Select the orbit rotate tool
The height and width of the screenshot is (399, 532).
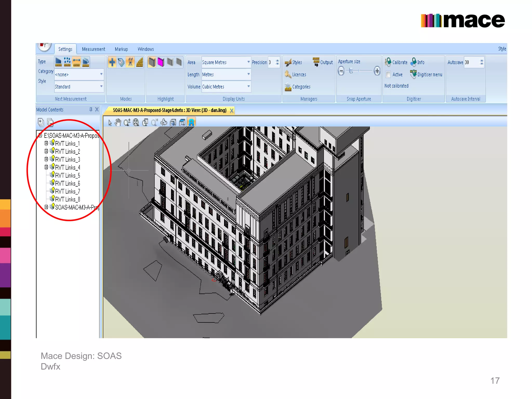coord(164,122)
